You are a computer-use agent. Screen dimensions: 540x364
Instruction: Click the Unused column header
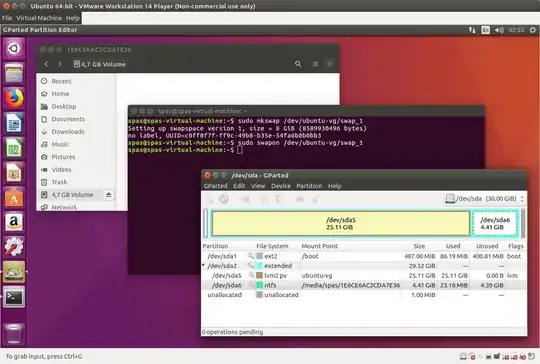487,246
